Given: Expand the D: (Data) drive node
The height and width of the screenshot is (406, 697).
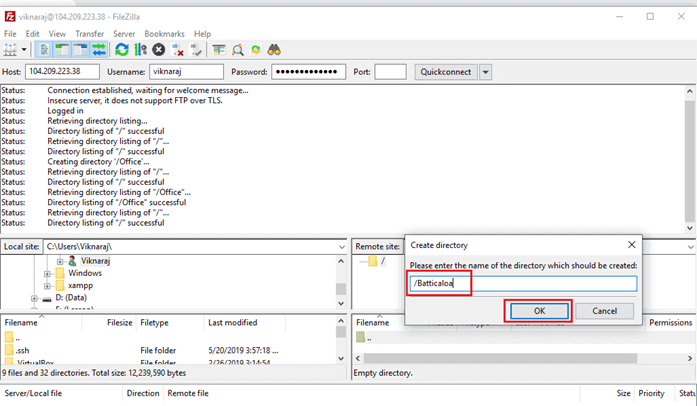Looking at the screenshot, I should click(x=34, y=298).
